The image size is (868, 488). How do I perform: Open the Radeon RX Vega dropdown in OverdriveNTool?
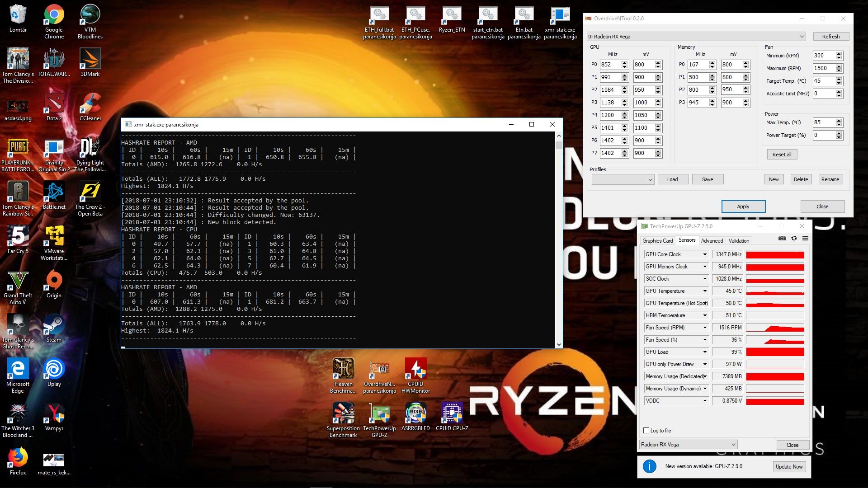(x=696, y=37)
